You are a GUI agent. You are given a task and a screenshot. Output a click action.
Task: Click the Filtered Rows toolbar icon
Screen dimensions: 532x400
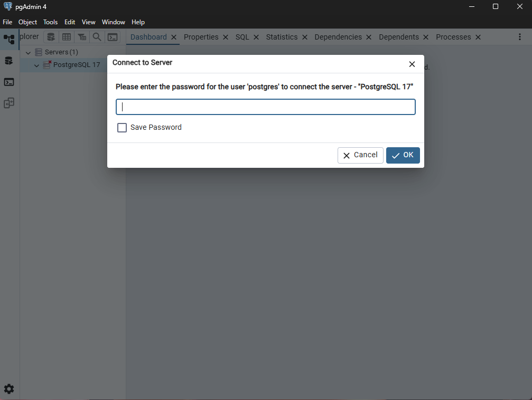82,37
